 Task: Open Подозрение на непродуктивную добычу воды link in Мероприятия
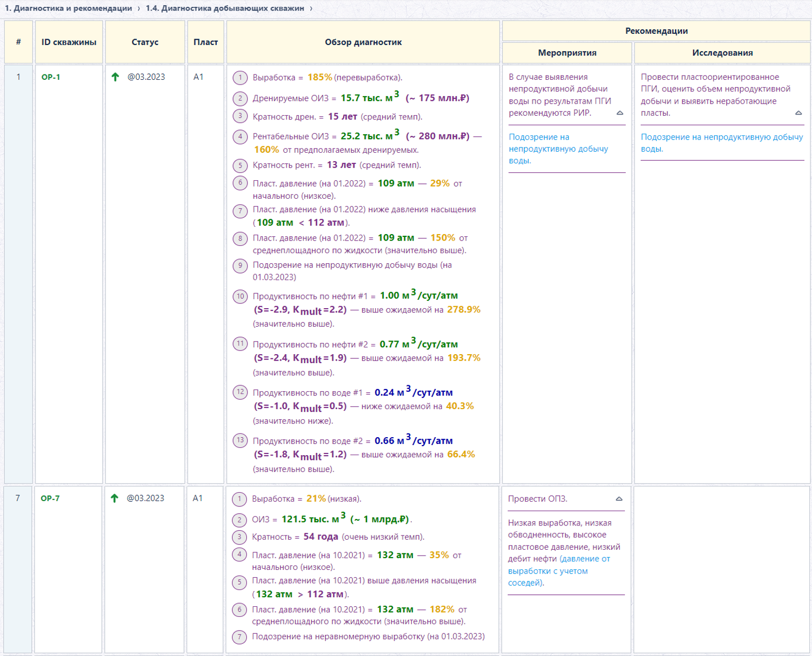[558, 149]
